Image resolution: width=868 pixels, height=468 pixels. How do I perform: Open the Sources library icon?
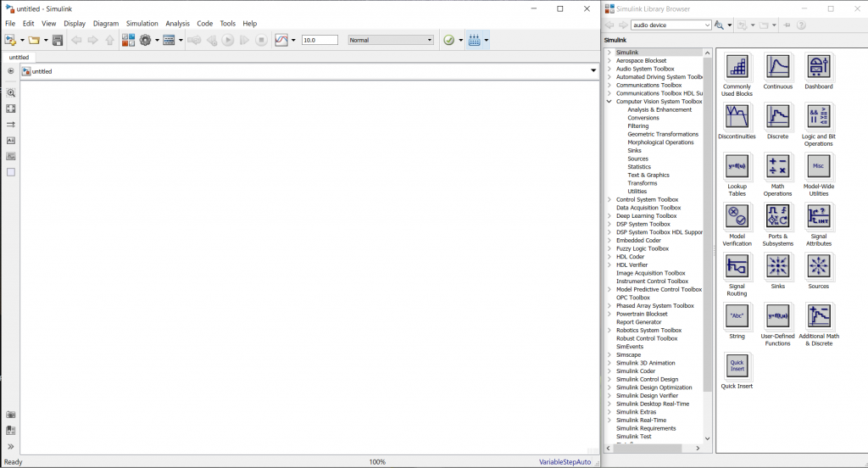pyautogui.click(x=819, y=266)
